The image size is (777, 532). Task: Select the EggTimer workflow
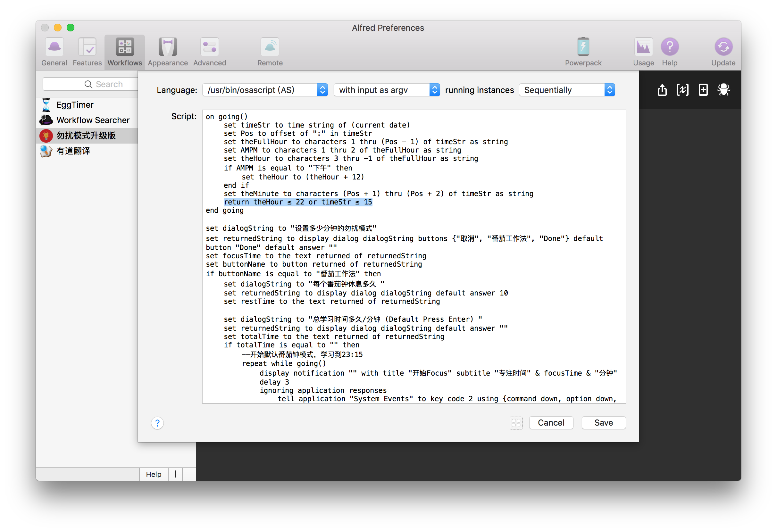pos(75,105)
